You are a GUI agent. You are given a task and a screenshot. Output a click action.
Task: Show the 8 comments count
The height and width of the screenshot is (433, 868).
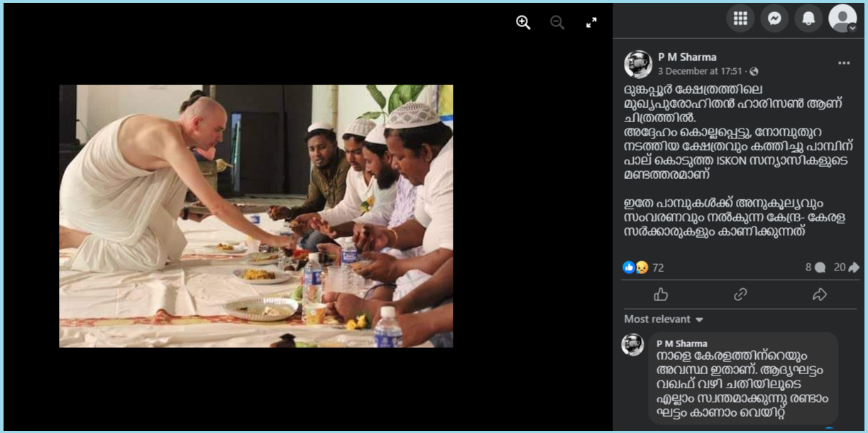click(815, 268)
